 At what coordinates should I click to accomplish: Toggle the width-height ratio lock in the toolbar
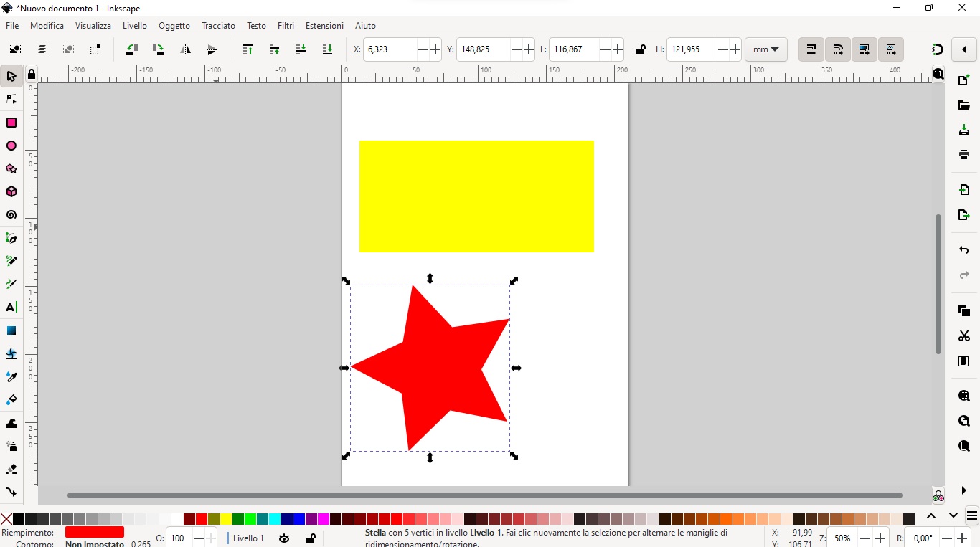tap(641, 49)
